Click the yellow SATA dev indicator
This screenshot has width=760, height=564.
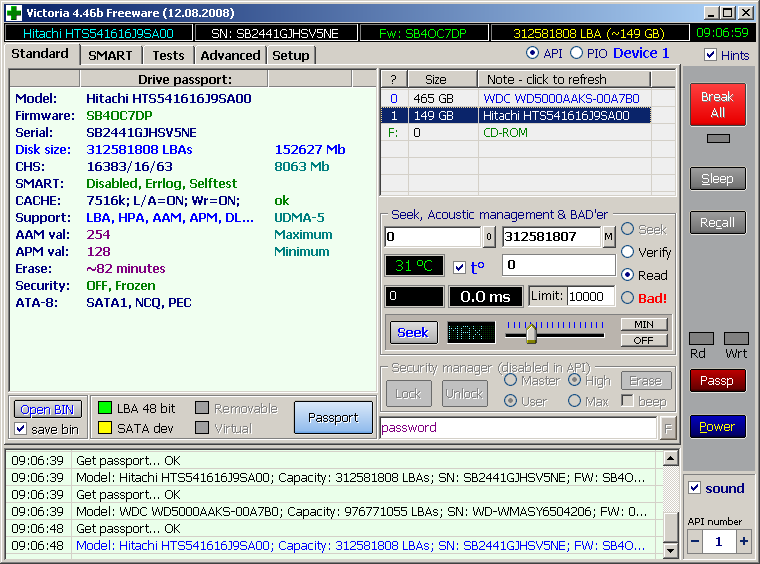click(x=105, y=428)
